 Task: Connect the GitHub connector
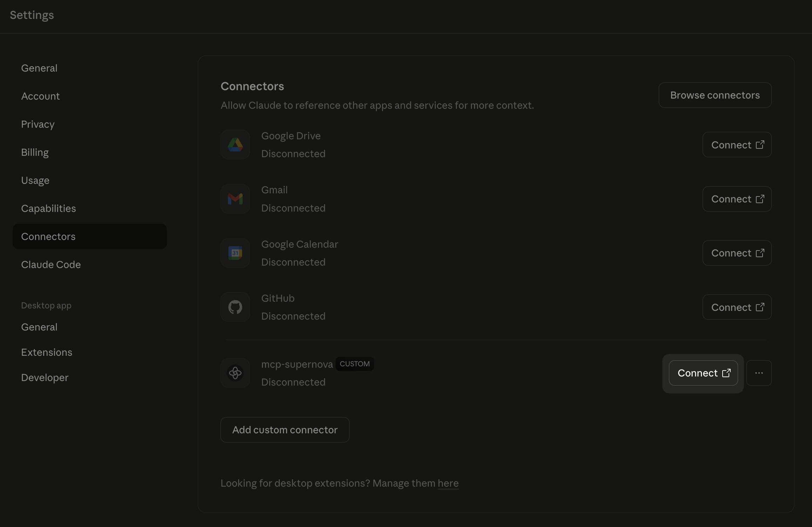pos(737,307)
